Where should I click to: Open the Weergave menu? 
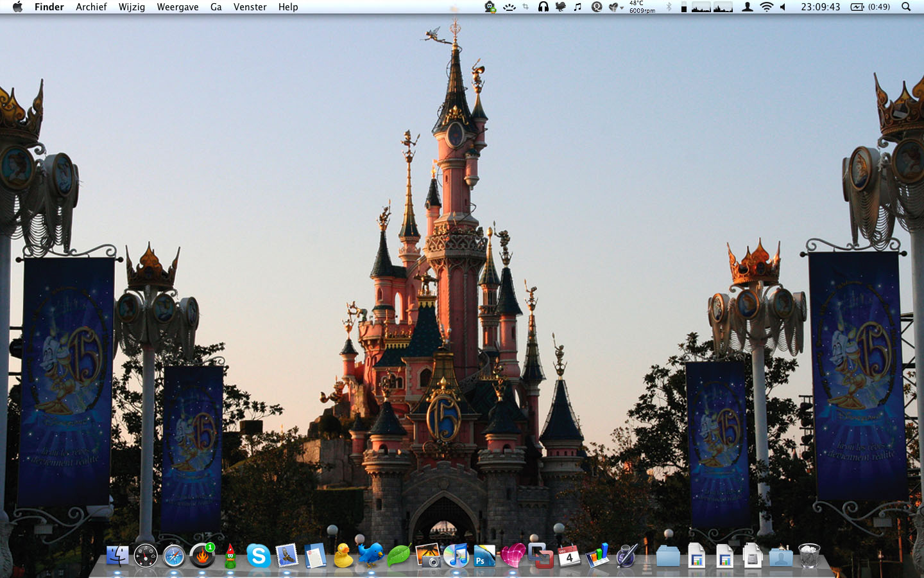[178, 7]
